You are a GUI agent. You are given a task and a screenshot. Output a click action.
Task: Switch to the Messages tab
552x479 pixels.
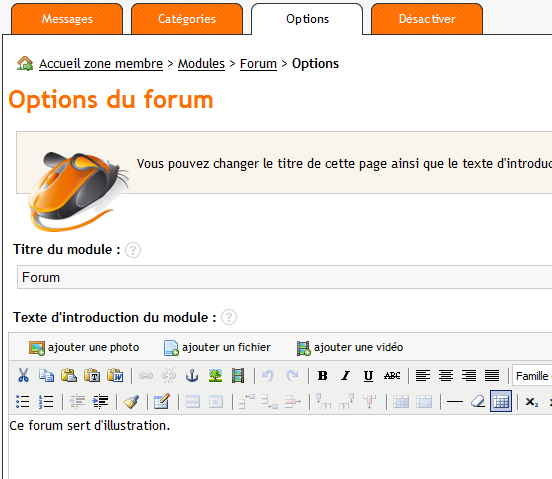(67, 19)
